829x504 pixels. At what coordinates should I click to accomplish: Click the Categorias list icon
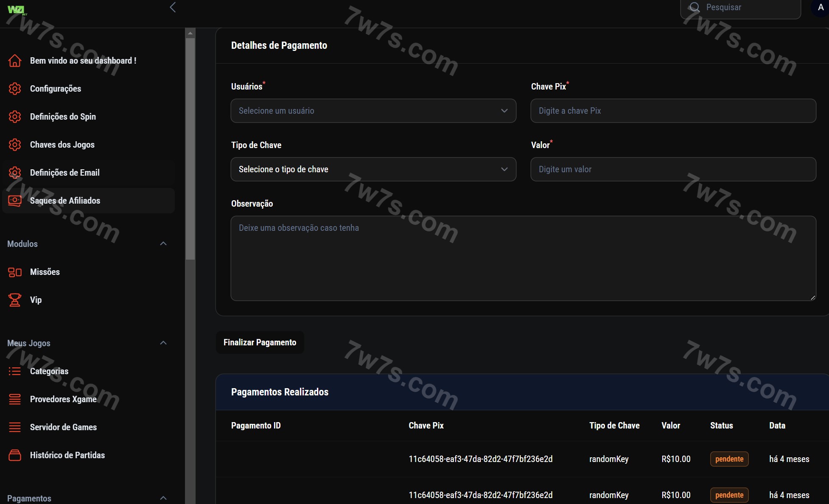pyautogui.click(x=15, y=371)
